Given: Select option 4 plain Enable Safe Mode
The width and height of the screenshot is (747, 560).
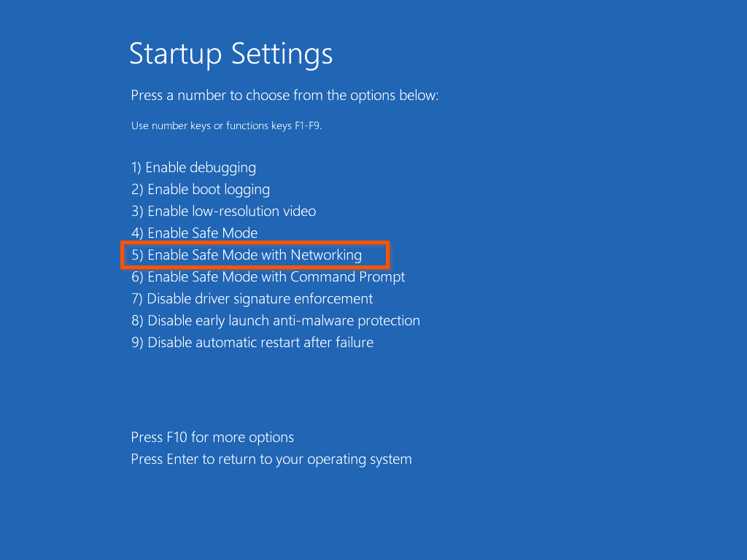Looking at the screenshot, I should [194, 233].
